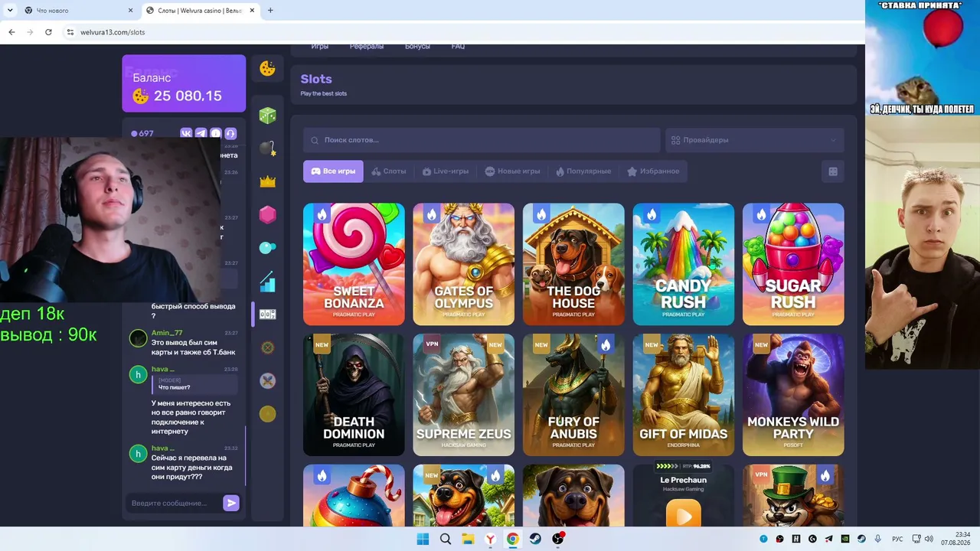The image size is (980, 551).
Task: Open File Explorer from the taskbar
Action: coord(468,540)
